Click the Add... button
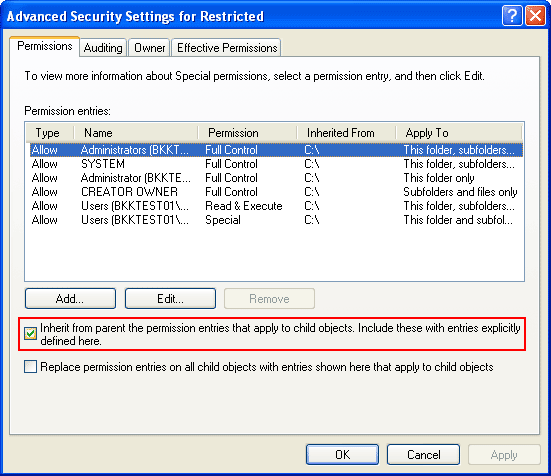The image size is (551, 476). point(70,299)
